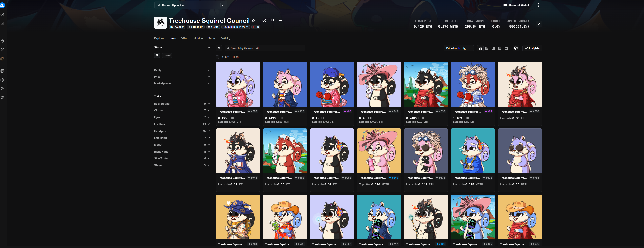
Task: Copy collection link icon
Action: pyautogui.click(x=272, y=20)
